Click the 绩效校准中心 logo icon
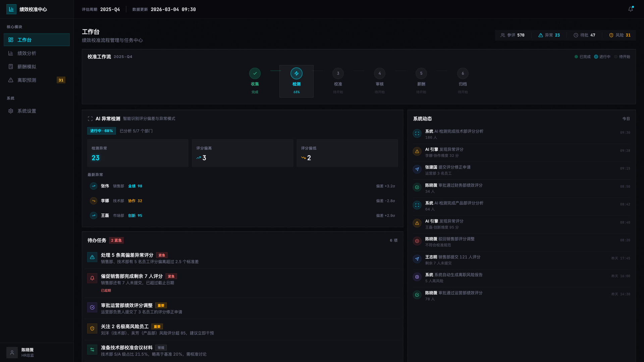 pyautogui.click(x=11, y=9)
